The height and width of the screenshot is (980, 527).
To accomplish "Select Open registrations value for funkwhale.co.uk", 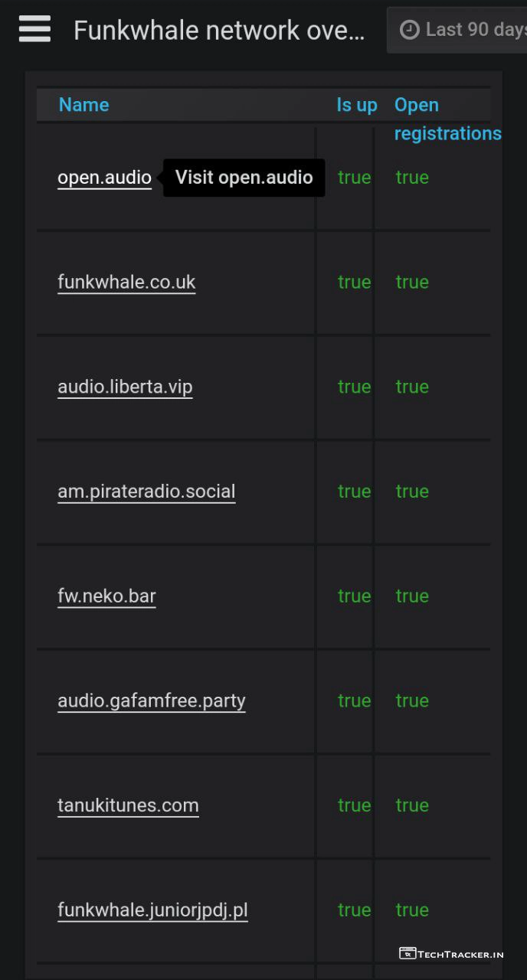I will 412,283.
